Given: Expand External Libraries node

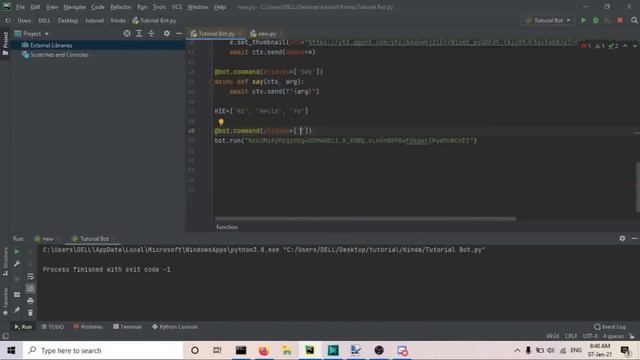Looking at the screenshot, I should coord(51,45).
